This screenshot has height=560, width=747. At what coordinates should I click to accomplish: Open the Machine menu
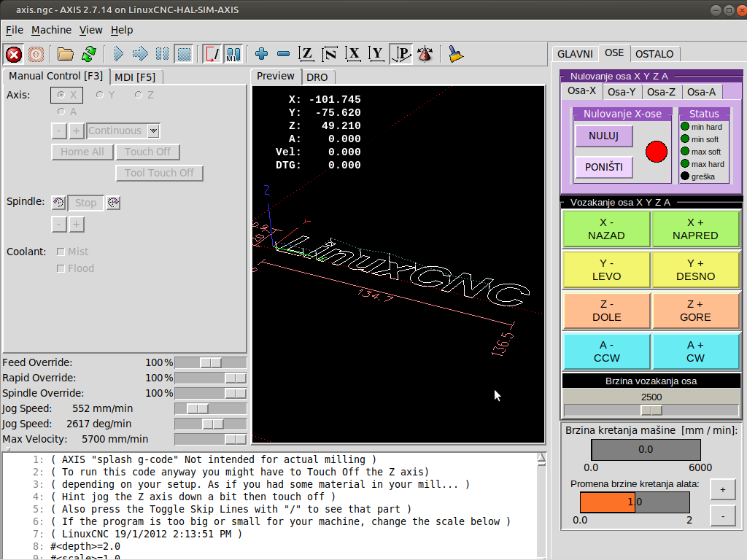52,30
